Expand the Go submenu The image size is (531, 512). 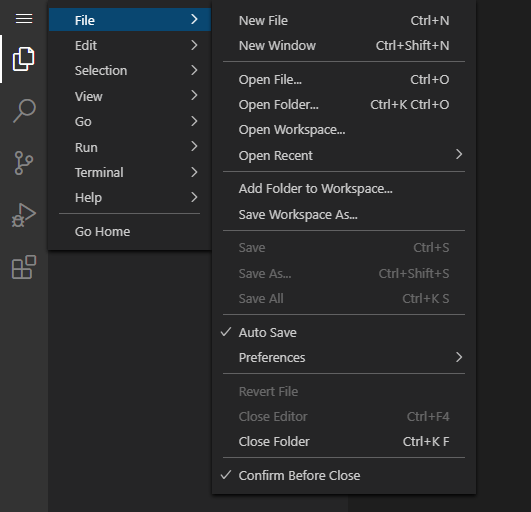[x=130, y=121]
